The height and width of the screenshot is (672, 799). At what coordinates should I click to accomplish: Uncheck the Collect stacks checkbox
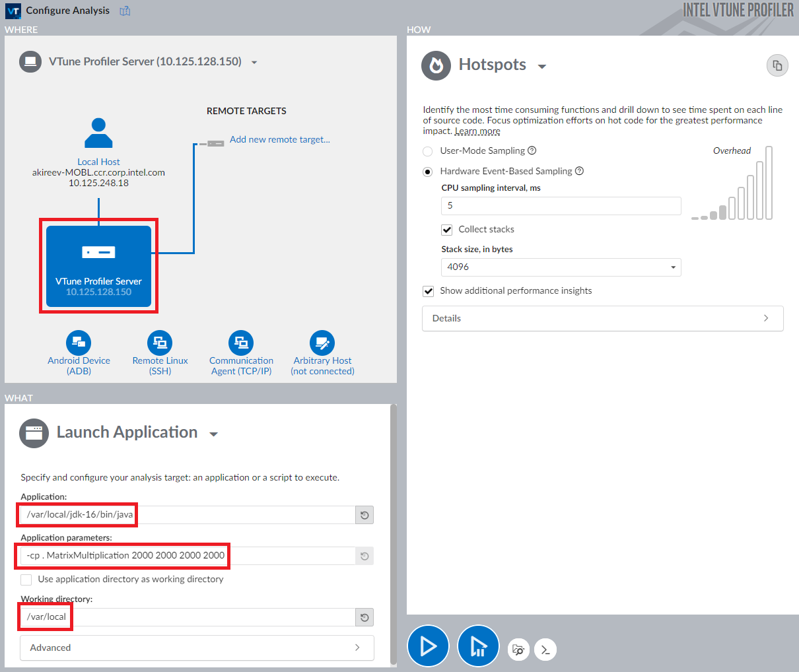point(447,230)
